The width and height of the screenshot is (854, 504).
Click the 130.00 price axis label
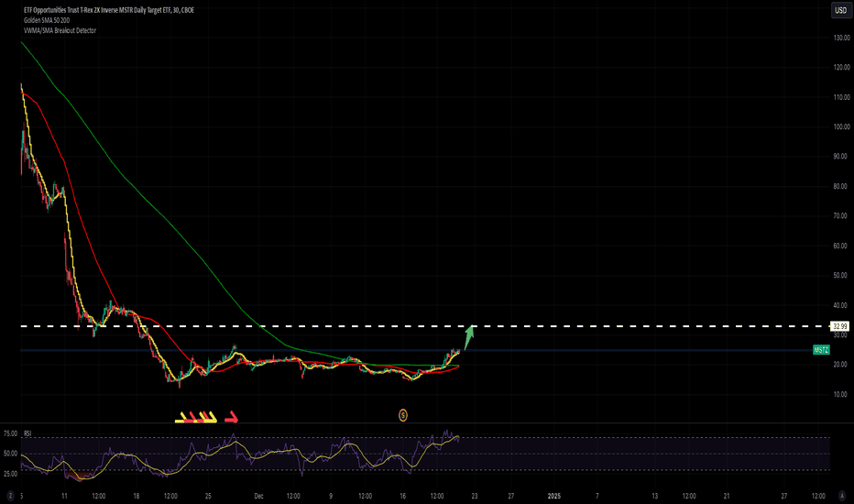pos(841,38)
